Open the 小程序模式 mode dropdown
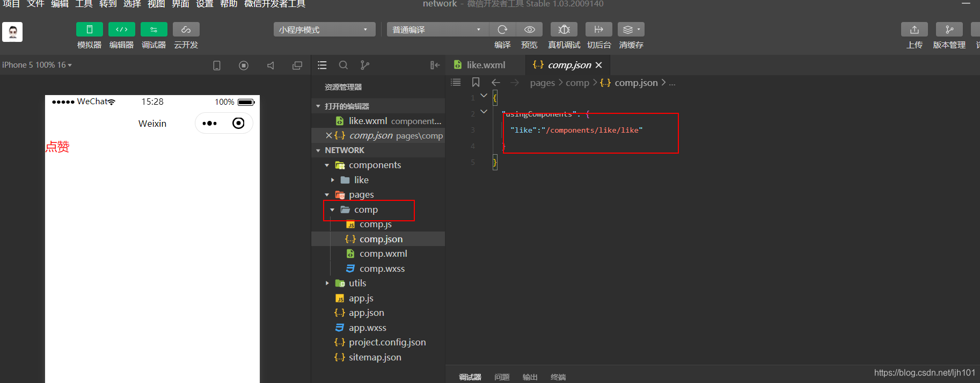980x383 pixels. [324, 30]
